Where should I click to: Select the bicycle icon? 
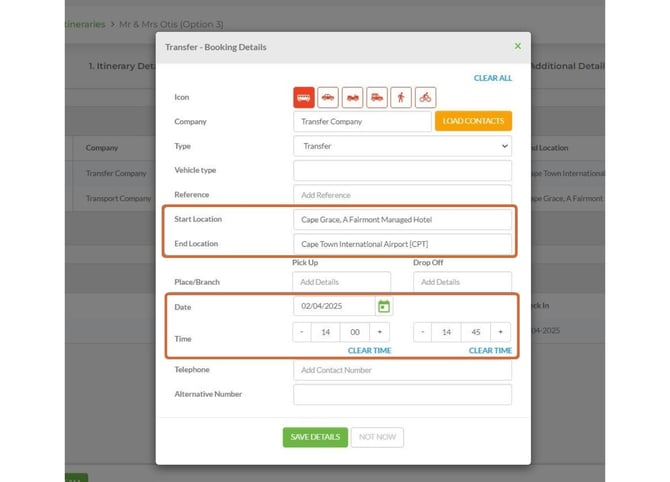click(x=425, y=97)
